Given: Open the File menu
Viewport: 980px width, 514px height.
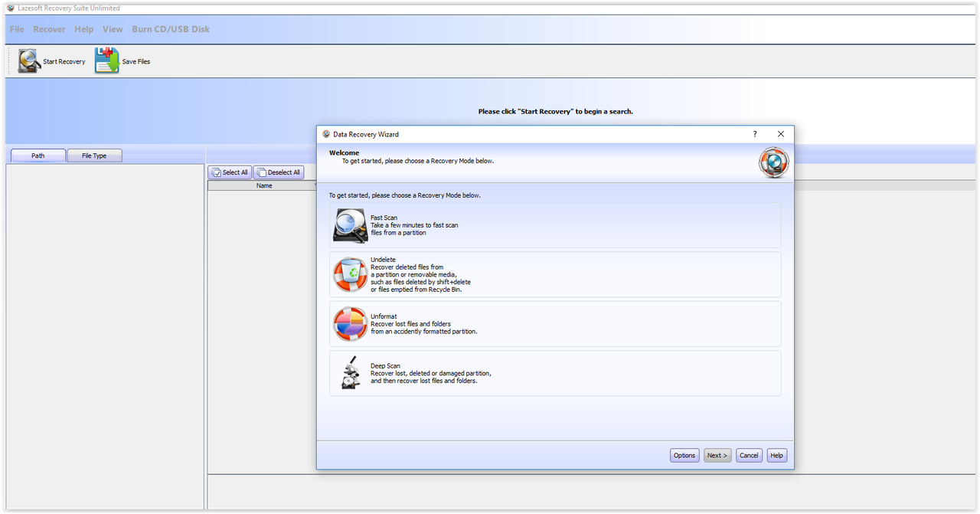Looking at the screenshot, I should click(x=17, y=29).
